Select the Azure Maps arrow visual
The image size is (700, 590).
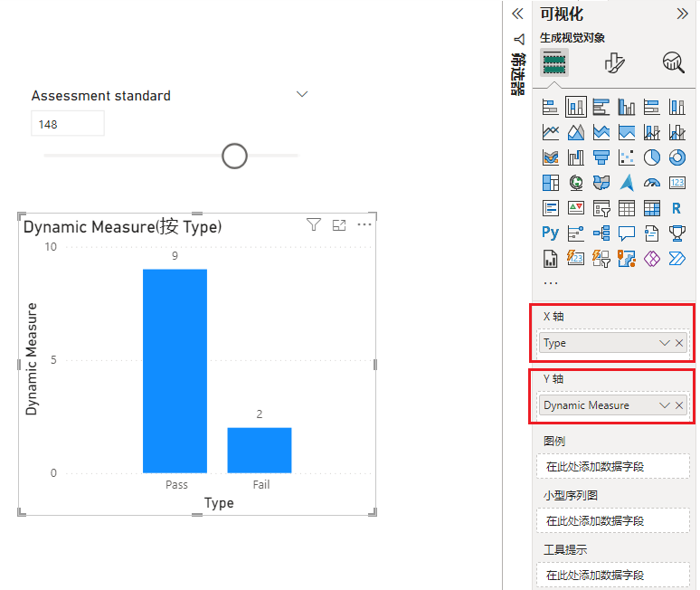627,183
